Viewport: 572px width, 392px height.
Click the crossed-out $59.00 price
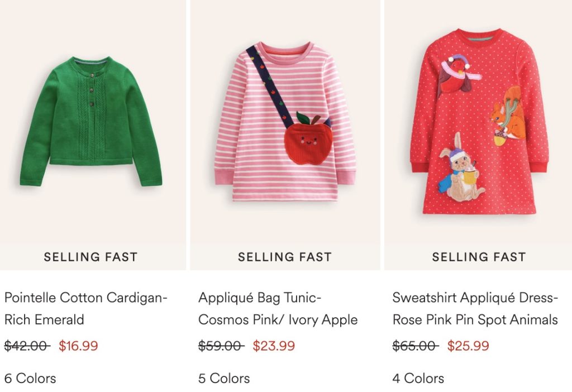(x=221, y=346)
